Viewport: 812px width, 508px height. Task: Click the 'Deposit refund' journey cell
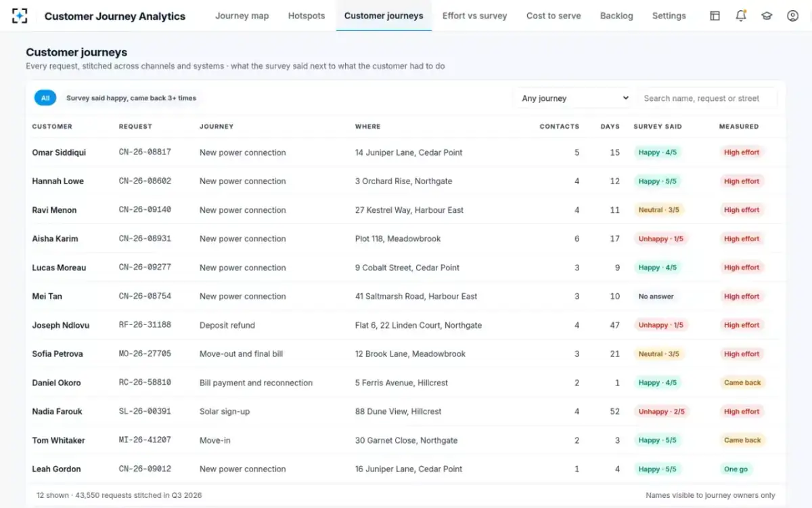point(227,325)
